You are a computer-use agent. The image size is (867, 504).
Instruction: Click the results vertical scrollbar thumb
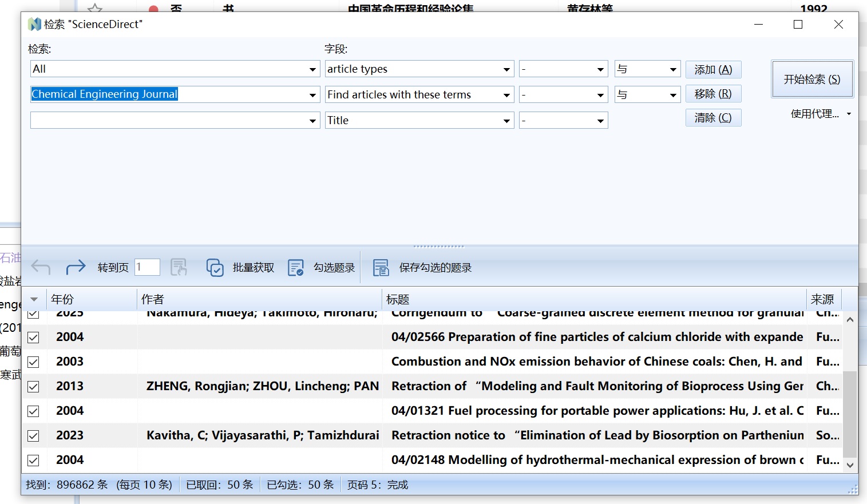[x=850, y=415]
